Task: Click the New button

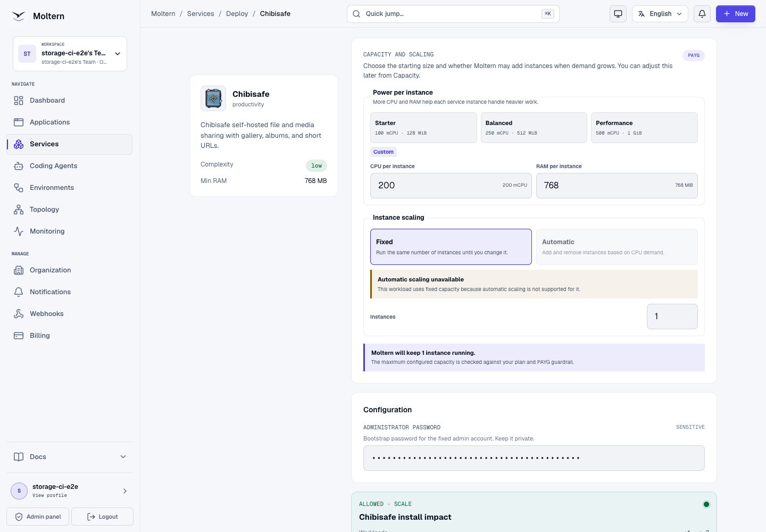Action: click(x=736, y=14)
